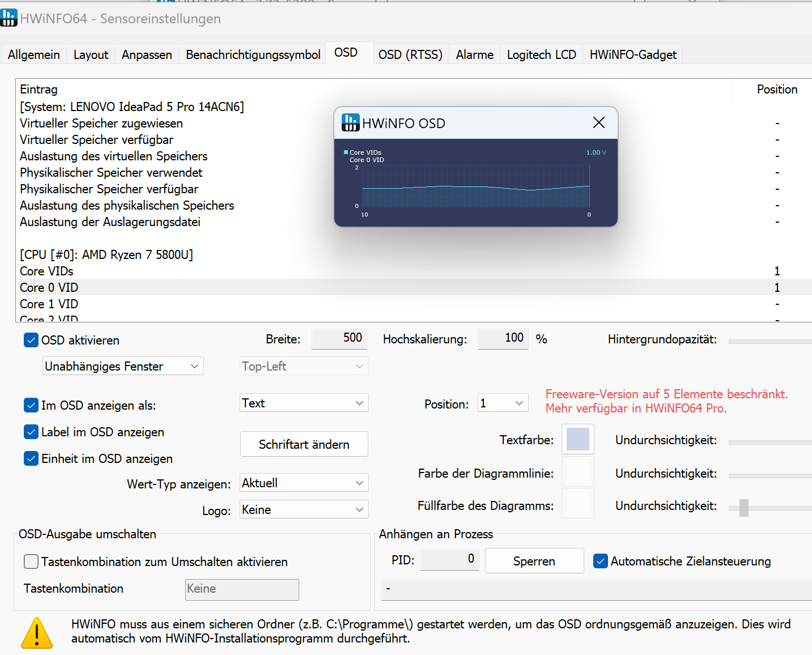
Task: Switch to the Alarme tab
Action: tap(475, 54)
